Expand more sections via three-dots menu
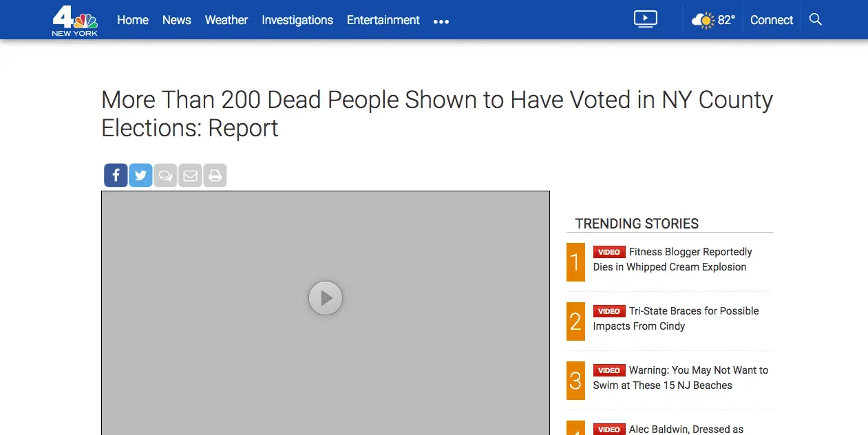 pyautogui.click(x=441, y=21)
